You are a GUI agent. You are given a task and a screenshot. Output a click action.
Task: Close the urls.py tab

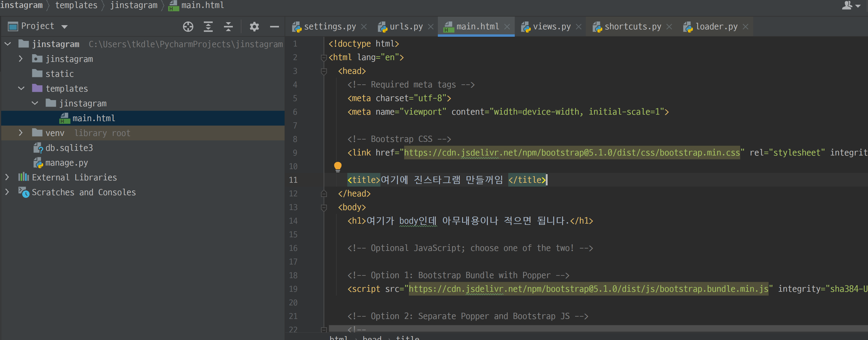coord(431,27)
